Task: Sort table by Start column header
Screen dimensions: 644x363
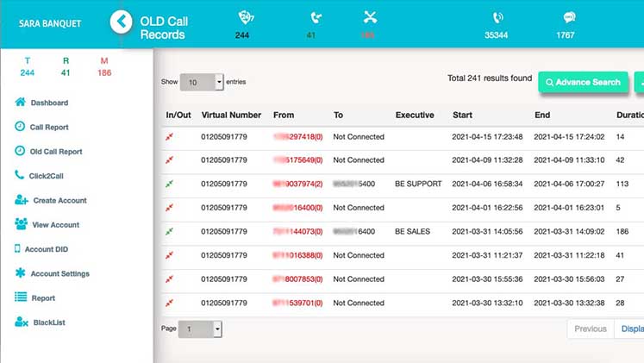Action: 462,115
